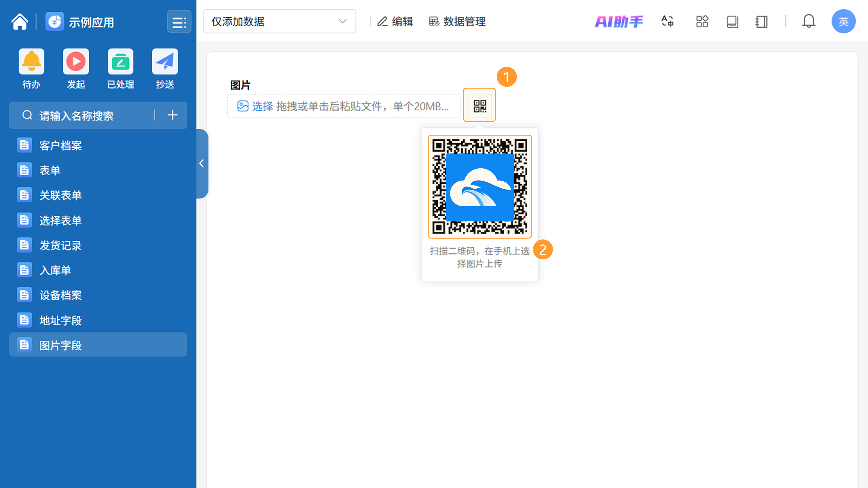This screenshot has height=488, width=868.
Task: Click the translation language icon
Action: point(667,21)
